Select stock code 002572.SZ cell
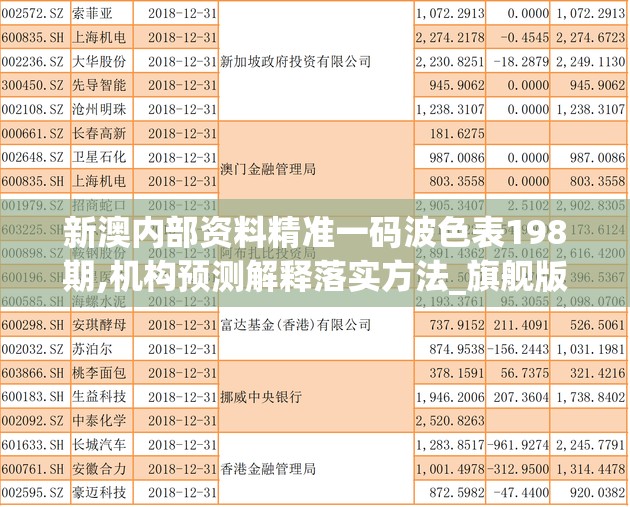 (33, 14)
